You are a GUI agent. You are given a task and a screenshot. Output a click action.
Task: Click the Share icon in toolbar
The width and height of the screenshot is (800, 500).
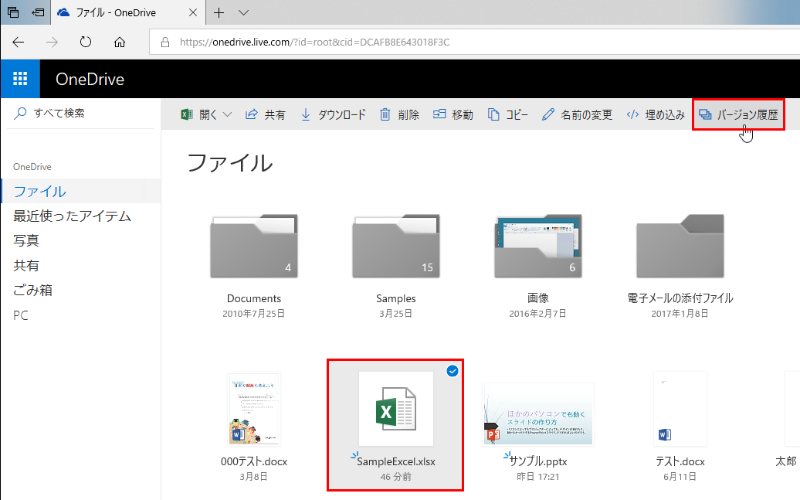[x=252, y=114]
